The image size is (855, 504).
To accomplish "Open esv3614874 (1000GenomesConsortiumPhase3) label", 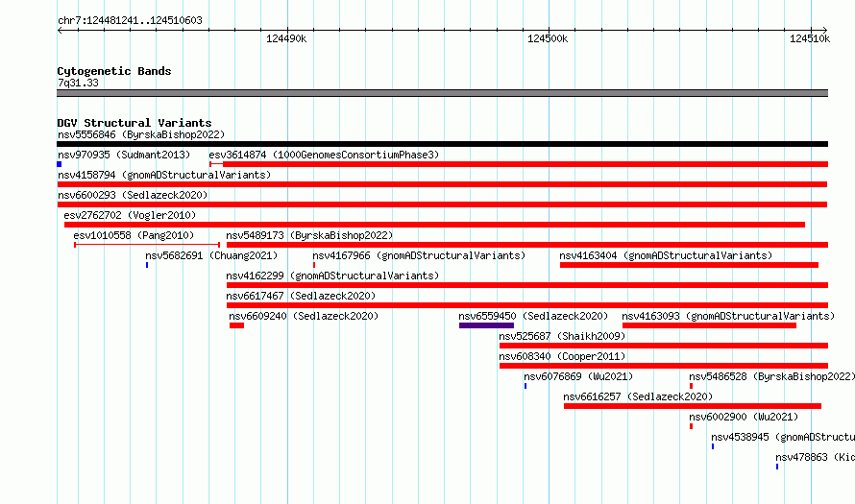I will [324, 155].
